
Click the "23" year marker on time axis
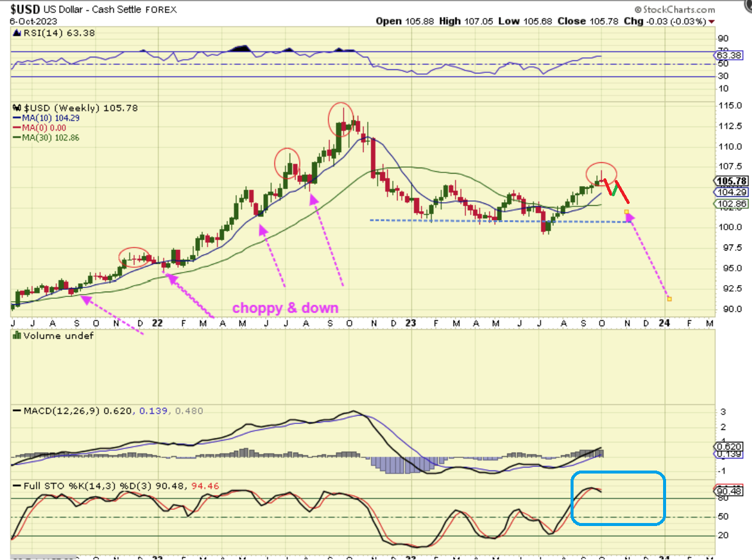(411, 323)
